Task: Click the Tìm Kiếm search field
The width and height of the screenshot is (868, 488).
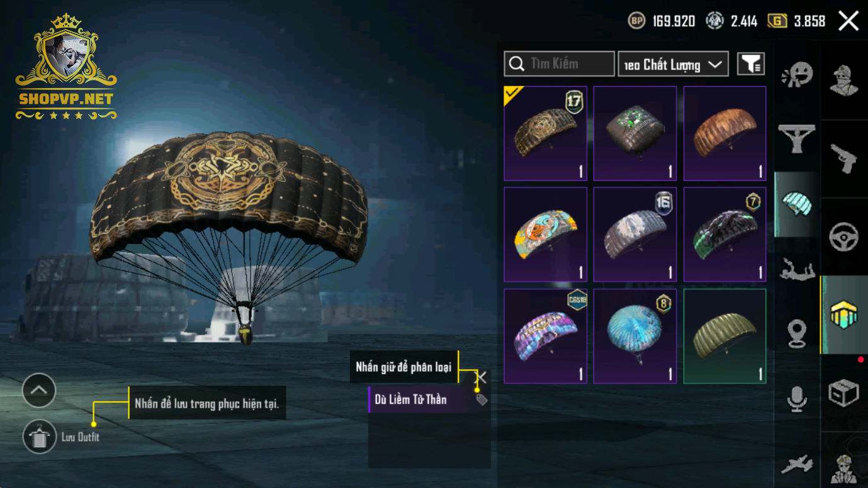Action: pyautogui.click(x=559, y=64)
